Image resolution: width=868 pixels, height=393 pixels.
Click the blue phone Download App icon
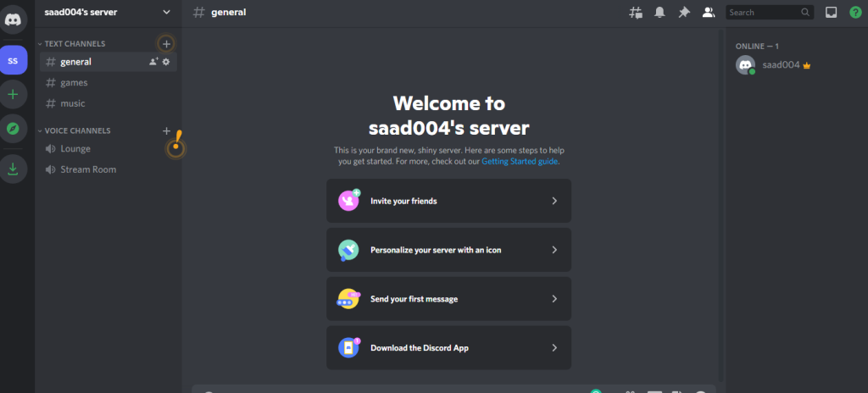point(348,347)
